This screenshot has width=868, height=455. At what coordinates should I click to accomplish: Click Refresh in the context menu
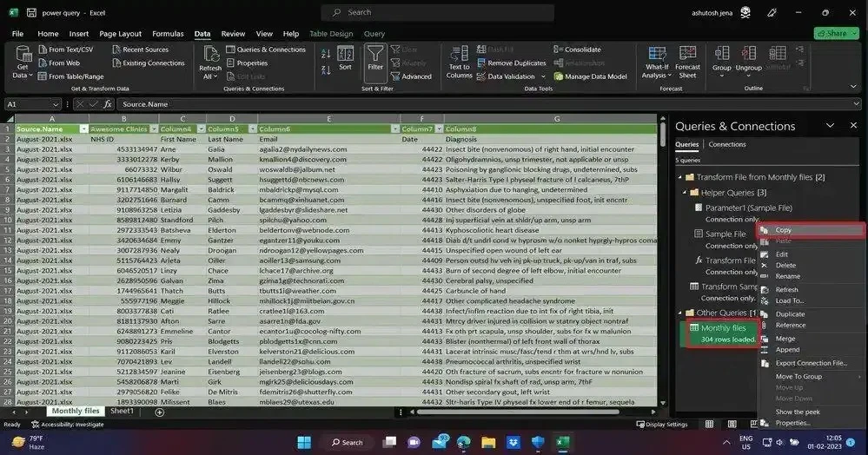tap(786, 289)
